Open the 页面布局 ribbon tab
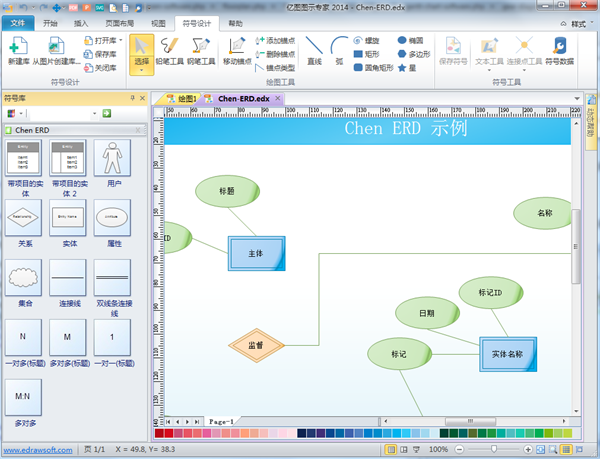Viewport: 600px width, 459px height. (122, 21)
